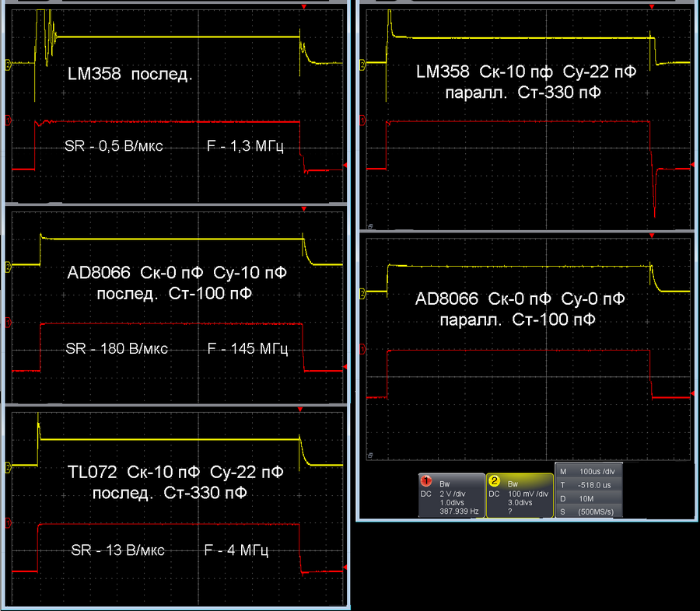
Task: Click the 'послед. Ст-100 пФ' annotation
Action: point(174,293)
